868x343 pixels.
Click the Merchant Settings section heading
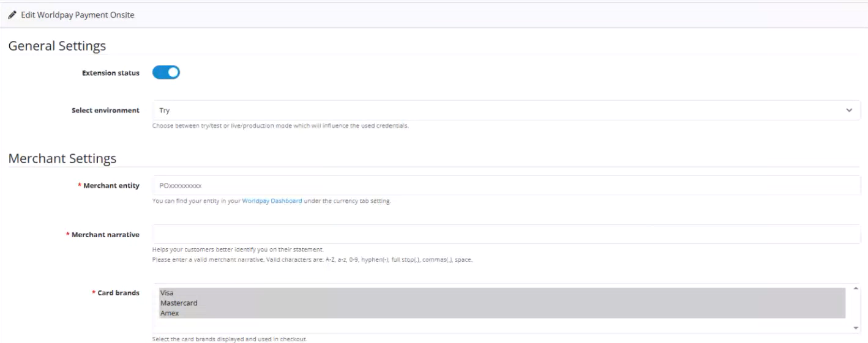tap(62, 158)
